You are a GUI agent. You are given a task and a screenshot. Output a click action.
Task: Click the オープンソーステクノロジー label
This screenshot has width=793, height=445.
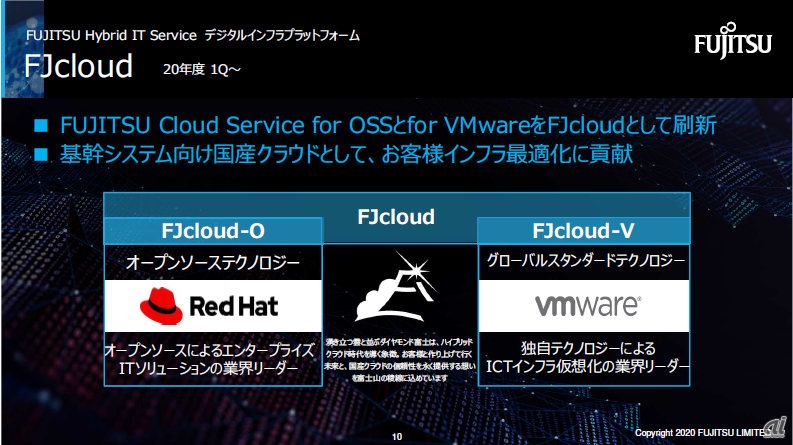pyautogui.click(x=213, y=262)
